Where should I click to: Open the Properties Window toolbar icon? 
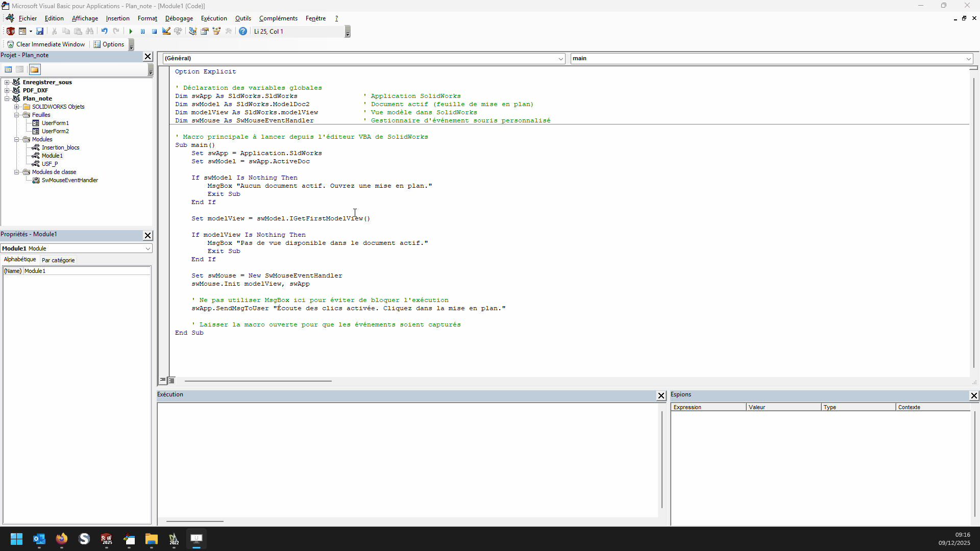pos(205,32)
